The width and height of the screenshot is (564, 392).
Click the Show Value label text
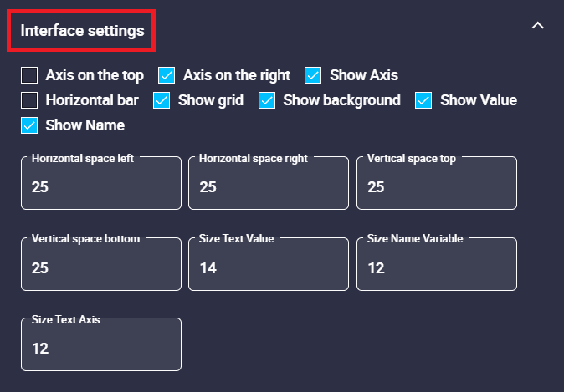[478, 100]
